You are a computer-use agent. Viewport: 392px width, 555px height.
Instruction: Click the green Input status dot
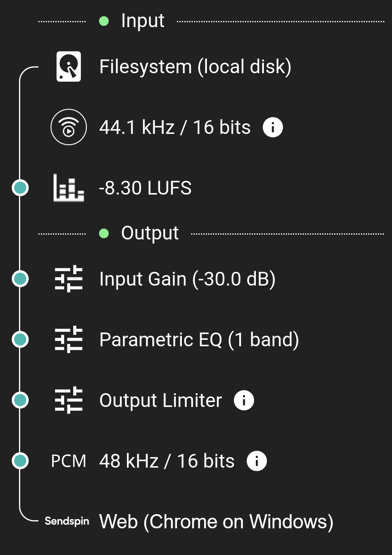click(104, 21)
